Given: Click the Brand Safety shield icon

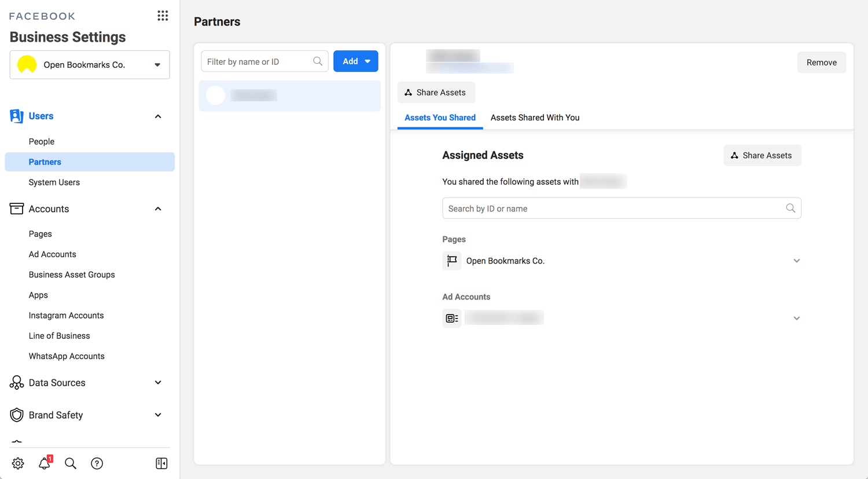Looking at the screenshot, I should point(16,415).
